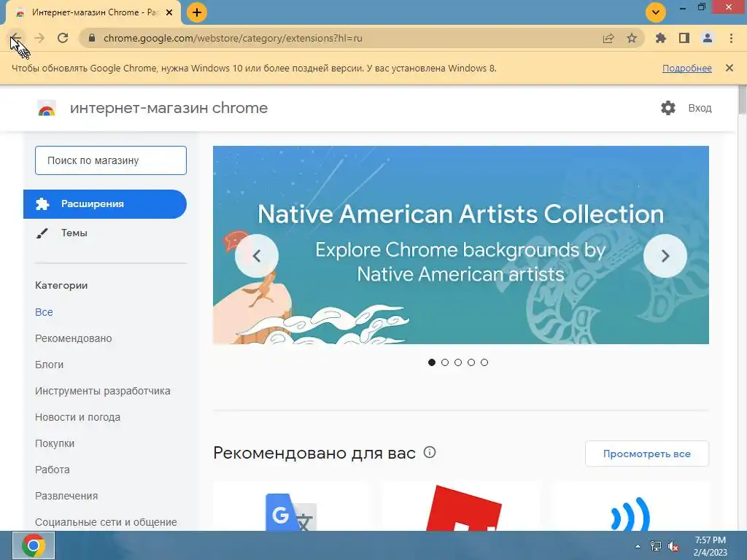Click the muted volume tray icon
This screenshot has width=747, height=560.
pos(673,546)
